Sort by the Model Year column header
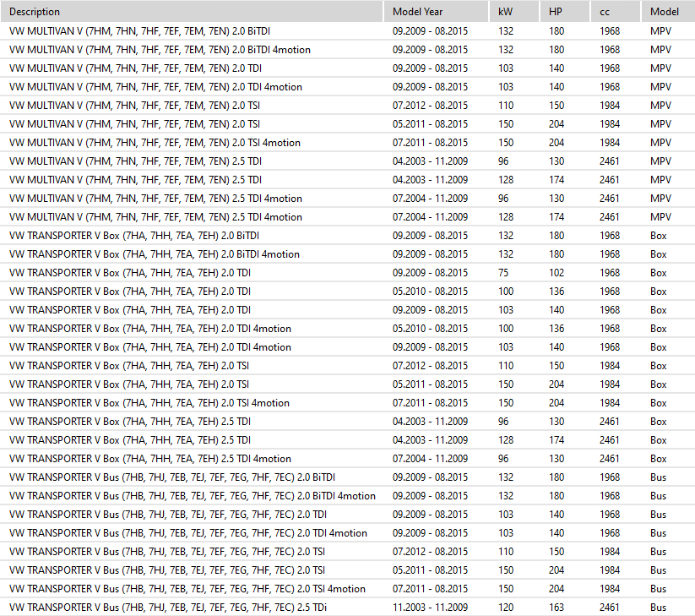This screenshot has width=695, height=616. point(436,12)
